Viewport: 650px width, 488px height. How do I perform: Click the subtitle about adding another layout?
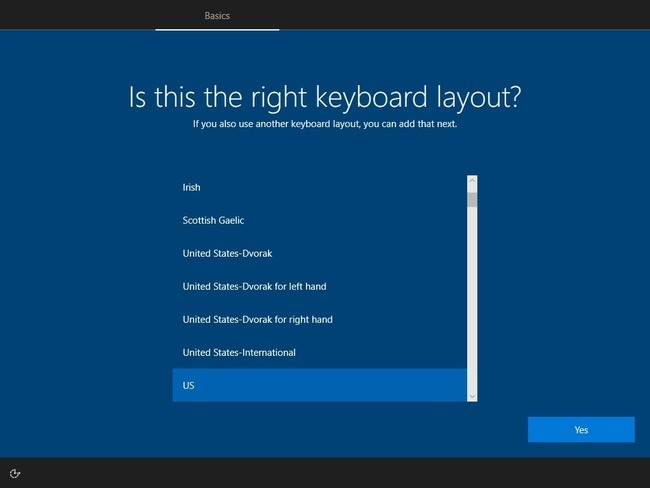point(325,124)
